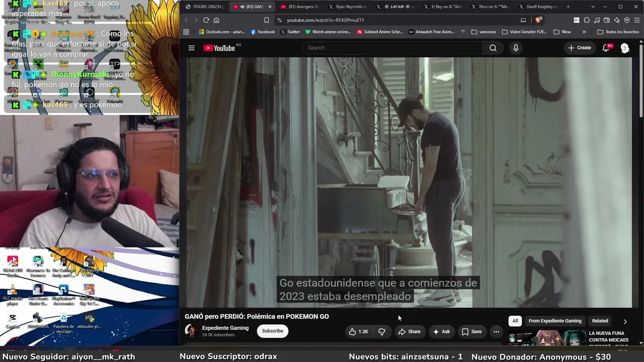Screen dimensions: 644x362
Task: Open the bookmarks apps grid icon
Action: pos(186,32)
